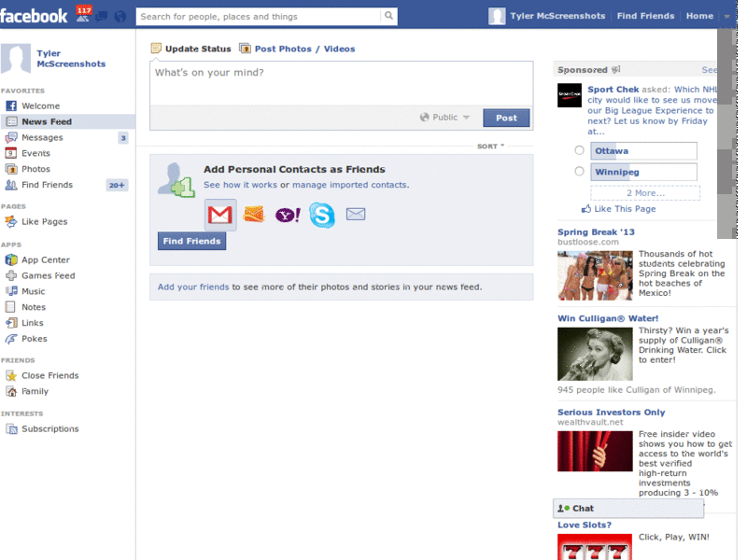Click the facebook logo
This screenshot has width=747, height=560.
(34, 16)
